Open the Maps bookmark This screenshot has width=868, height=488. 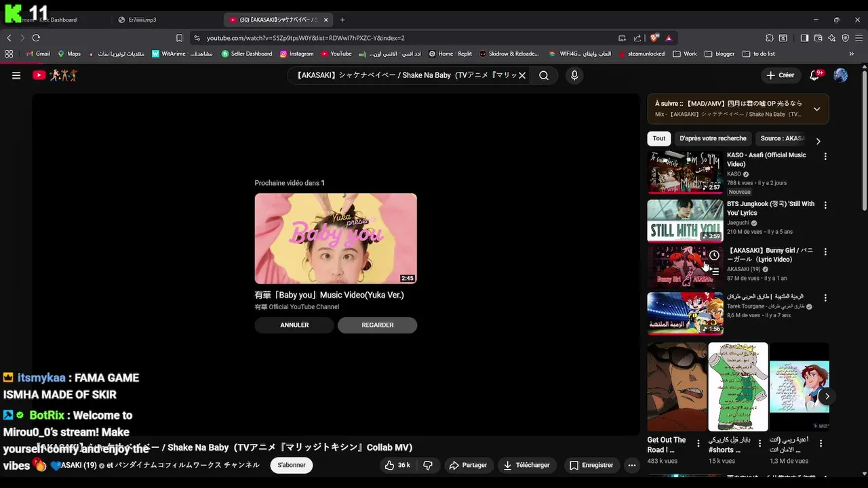click(x=69, y=54)
